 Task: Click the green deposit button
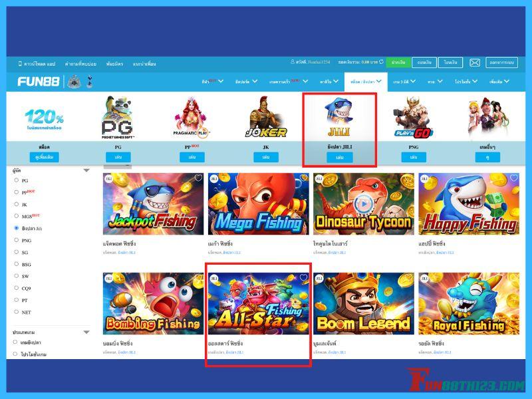(x=398, y=63)
